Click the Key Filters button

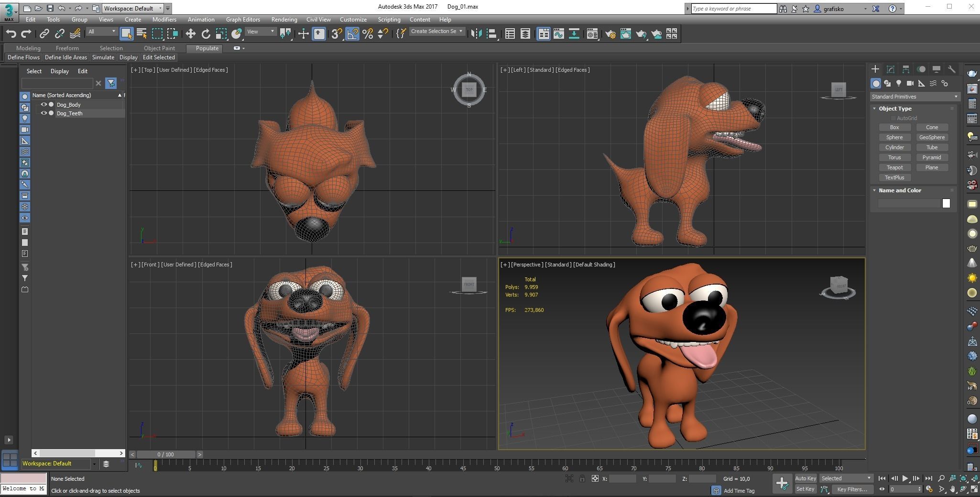tap(852, 489)
